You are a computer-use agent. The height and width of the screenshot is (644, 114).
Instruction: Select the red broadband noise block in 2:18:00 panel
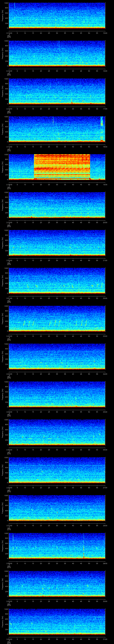(x=62, y=166)
